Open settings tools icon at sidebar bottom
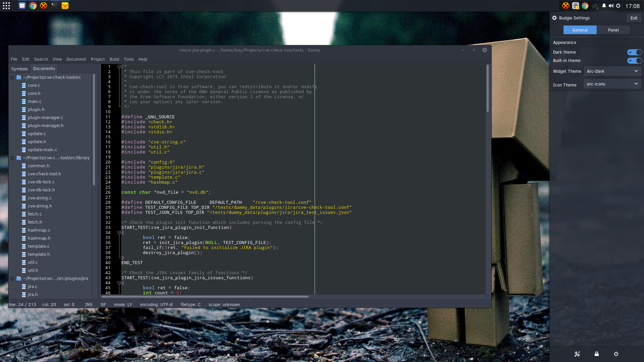Screen dimensions: 644x362 (577, 354)
